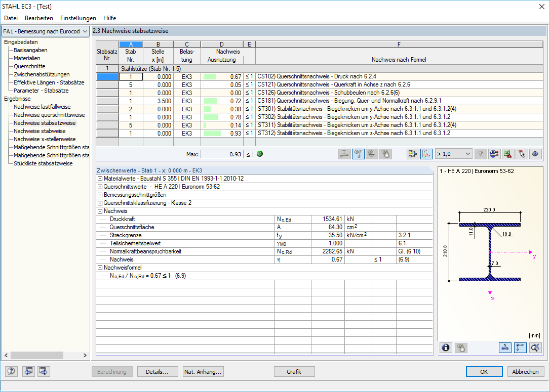Expand the Materialwerte - Baustahl S 355 section
The height and width of the screenshot is (392, 550).
[x=99, y=179]
